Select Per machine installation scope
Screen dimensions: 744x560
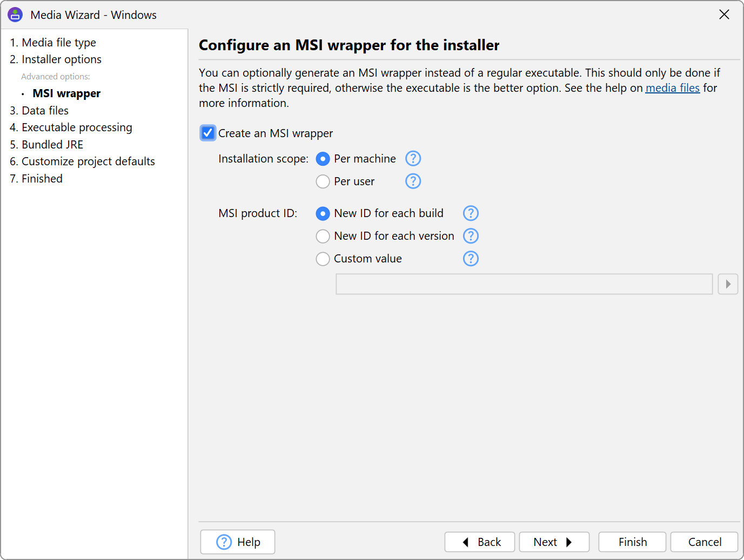323,159
